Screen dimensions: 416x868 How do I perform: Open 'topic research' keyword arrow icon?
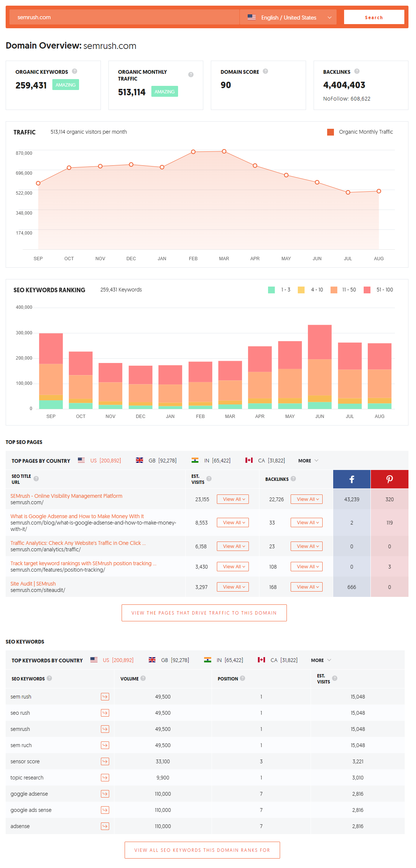105,778
